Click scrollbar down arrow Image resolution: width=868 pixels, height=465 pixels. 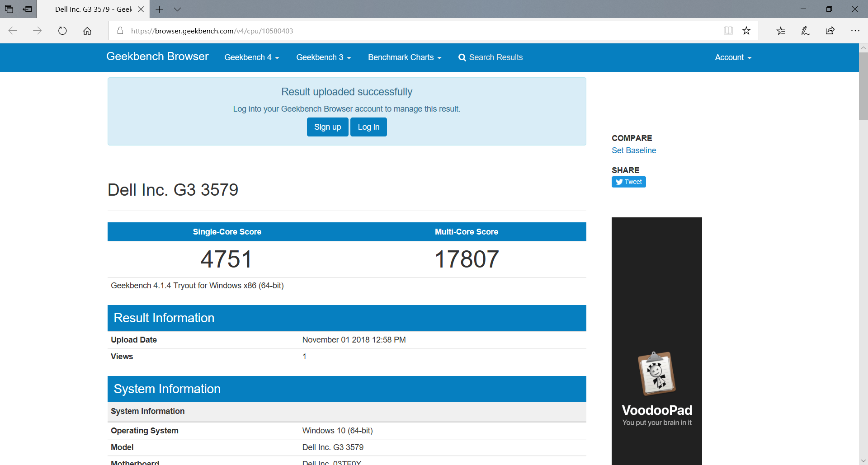click(863, 461)
